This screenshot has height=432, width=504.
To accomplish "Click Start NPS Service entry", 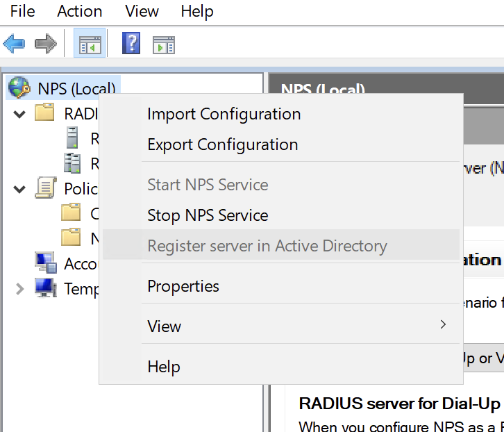I will (281, 185).
